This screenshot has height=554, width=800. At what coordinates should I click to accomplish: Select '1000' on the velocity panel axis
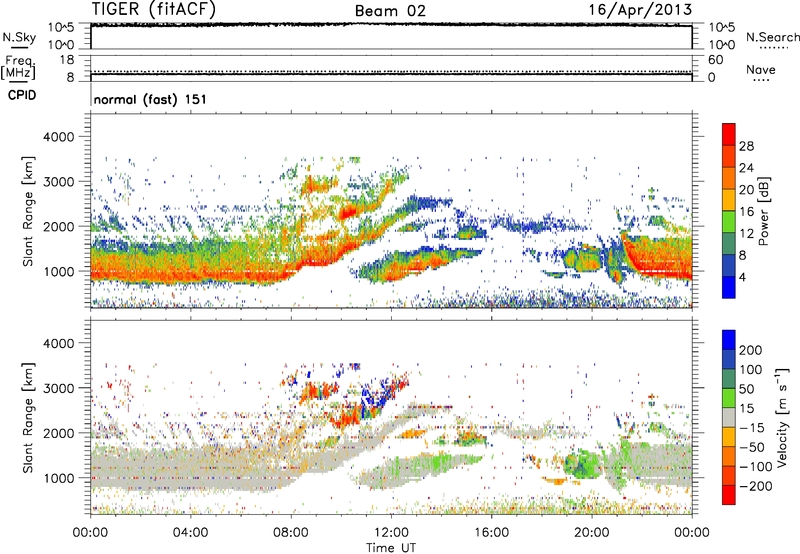tap(59, 478)
